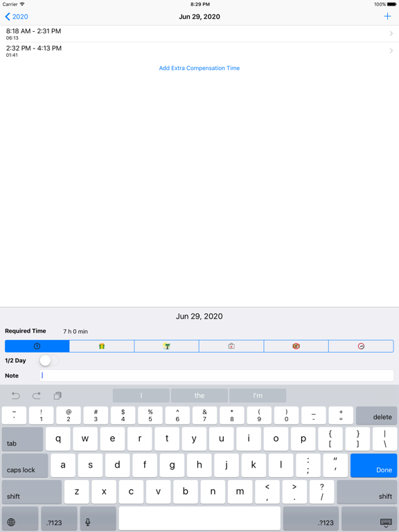Tap the question mark slash key
This screenshot has height=532, width=399.
(x=322, y=492)
